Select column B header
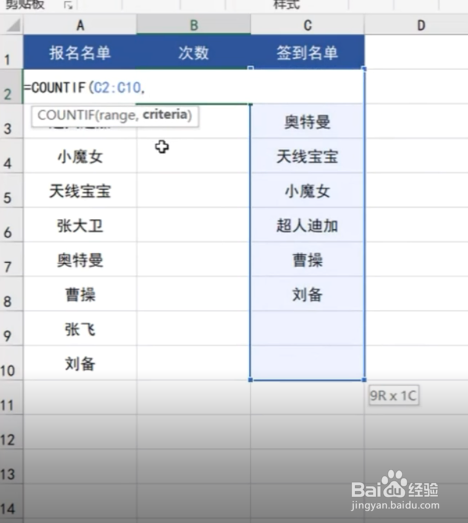Viewport: 468px width, 523px height. 193,25
